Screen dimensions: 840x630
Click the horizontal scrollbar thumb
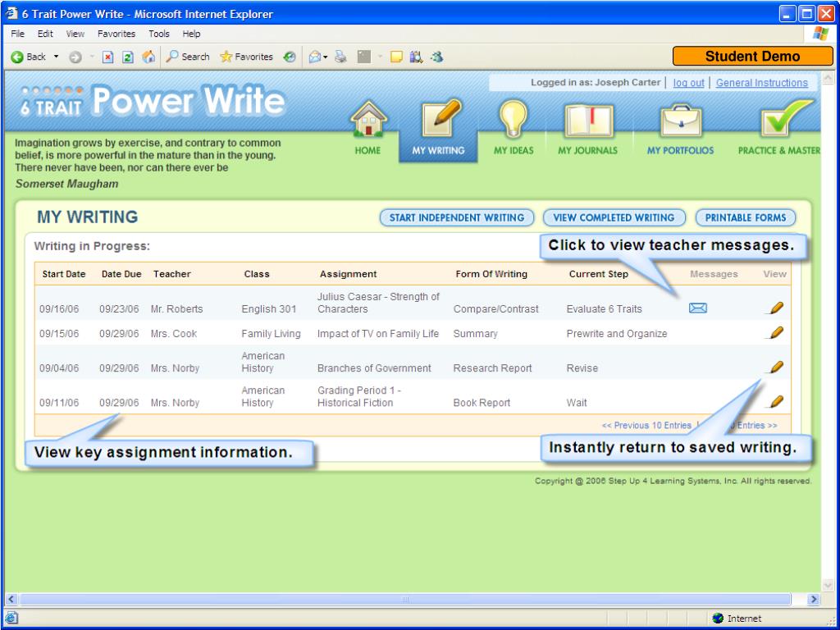tap(405, 599)
